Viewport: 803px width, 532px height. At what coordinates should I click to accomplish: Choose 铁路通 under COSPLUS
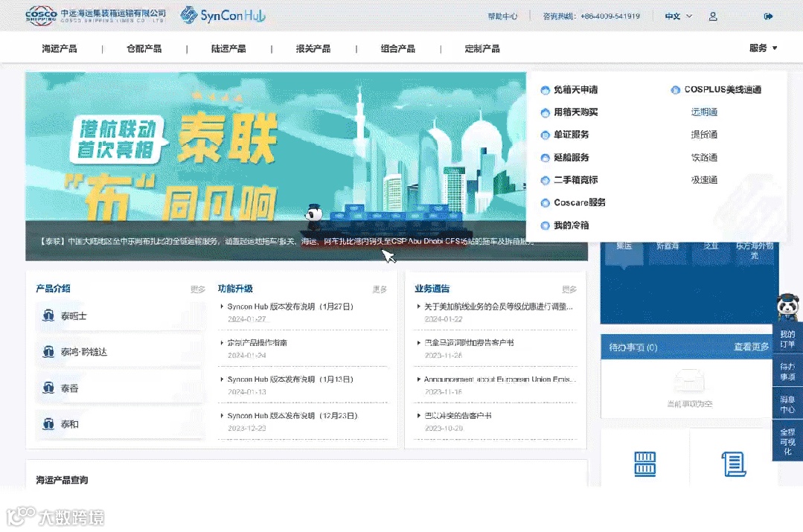[704, 157]
